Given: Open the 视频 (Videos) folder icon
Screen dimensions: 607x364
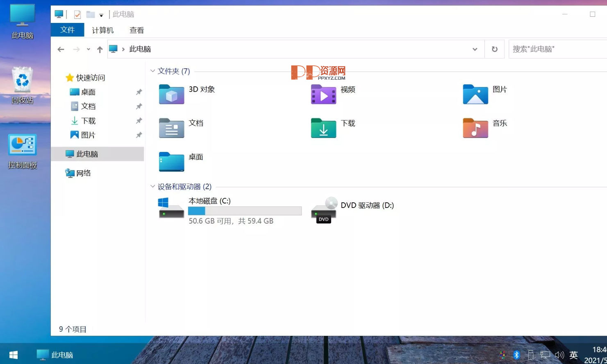Looking at the screenshot, I should click(x=323, y=95).
